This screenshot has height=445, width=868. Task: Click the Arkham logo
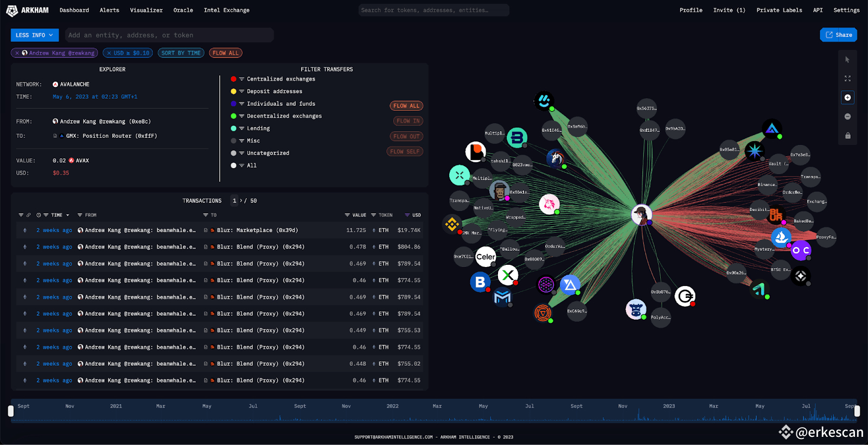[27, 10]
